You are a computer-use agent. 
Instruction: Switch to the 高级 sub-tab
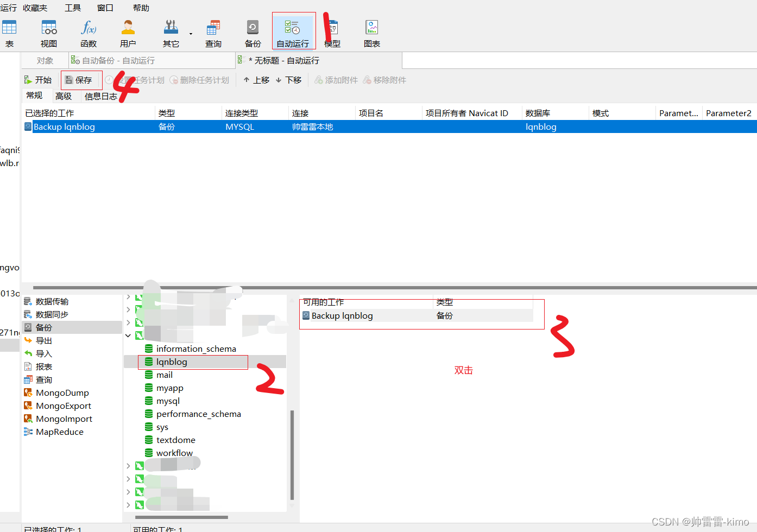64,96
